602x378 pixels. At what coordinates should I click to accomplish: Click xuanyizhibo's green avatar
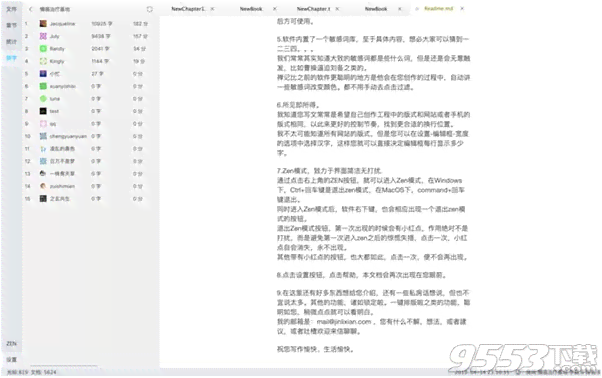tap(43, 86)
